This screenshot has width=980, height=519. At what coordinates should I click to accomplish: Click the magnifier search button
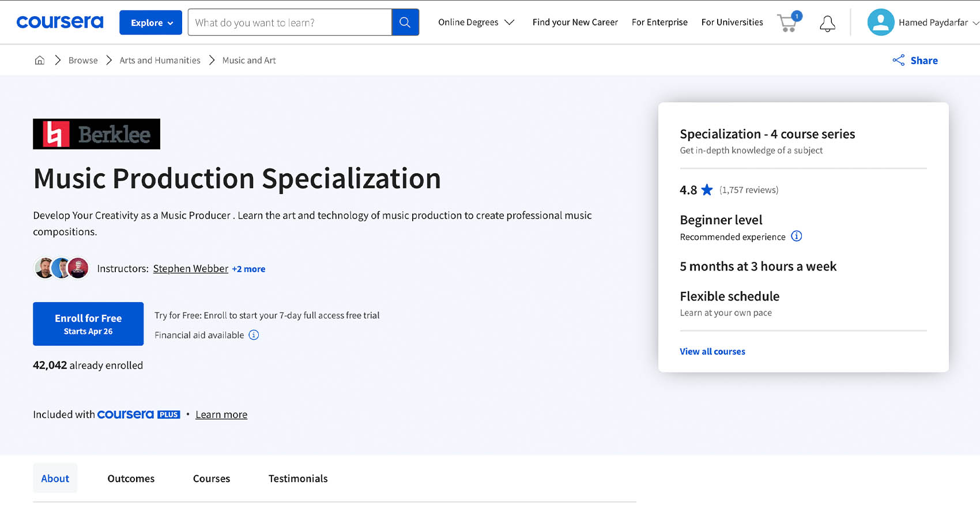(405, 22)
